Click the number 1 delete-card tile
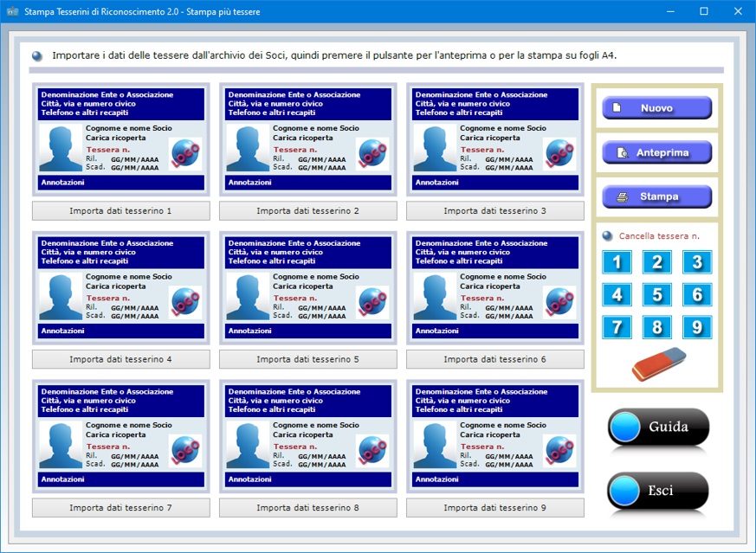 (617, 262)
